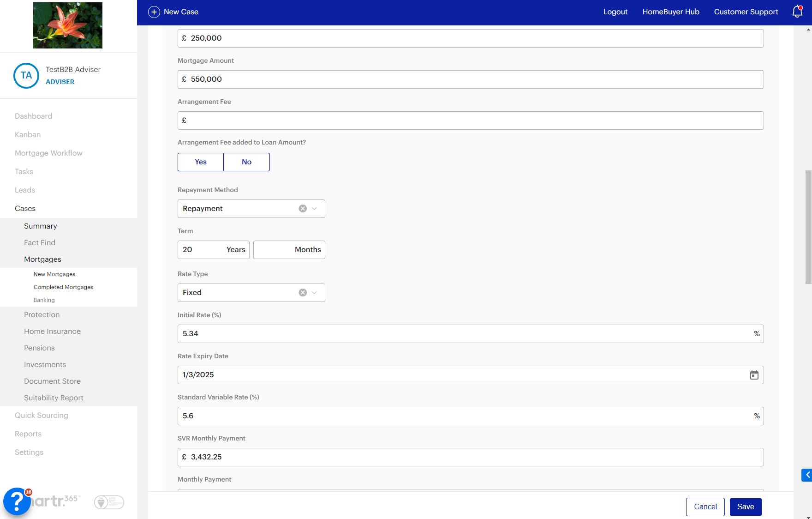The height and width of the screenshot is (519, 812).
Task: Click the Term Months field
Action: coord(289,250)
